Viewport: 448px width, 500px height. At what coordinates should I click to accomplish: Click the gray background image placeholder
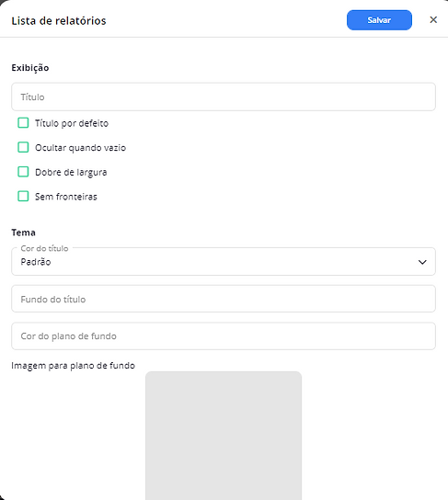tap(224, 436)
